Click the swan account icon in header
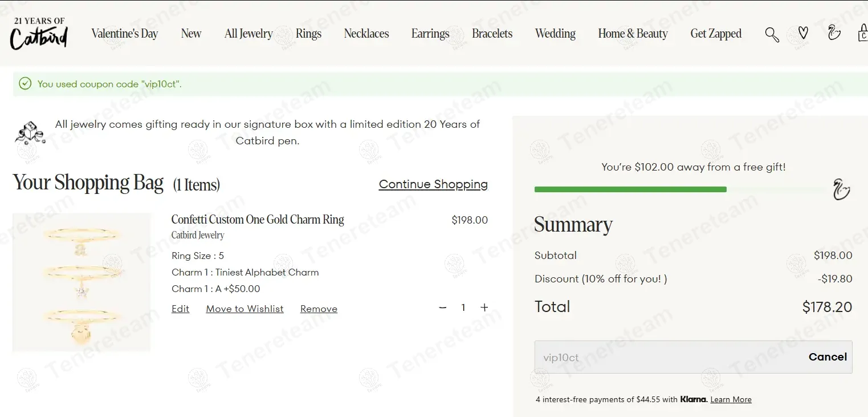The width and height of the screenshot is (868, 417). pyautogui.click(x=834, y=33)
